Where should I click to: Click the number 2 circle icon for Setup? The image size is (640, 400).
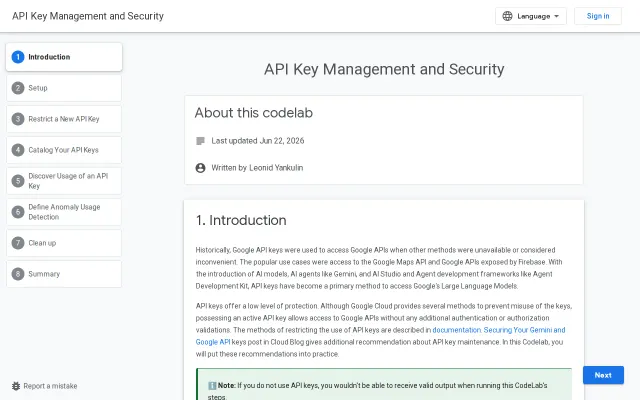18,88
